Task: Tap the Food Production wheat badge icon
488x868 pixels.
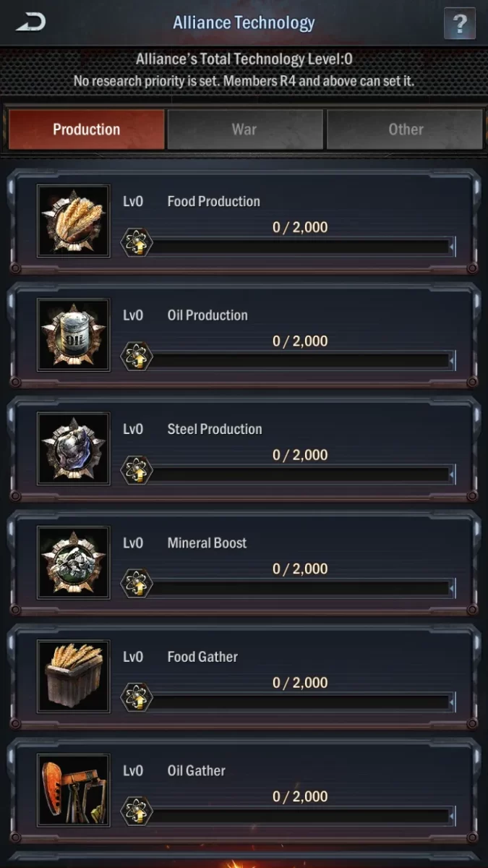Action: (73, 221)
